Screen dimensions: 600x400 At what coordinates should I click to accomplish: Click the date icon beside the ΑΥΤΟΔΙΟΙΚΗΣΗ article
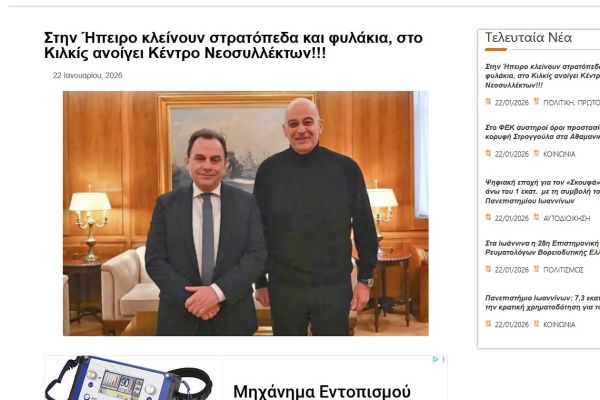[488, 217]
